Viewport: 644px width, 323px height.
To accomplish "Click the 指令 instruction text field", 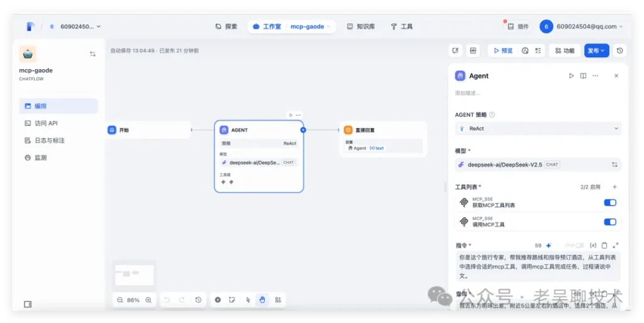I will point(537,266).
